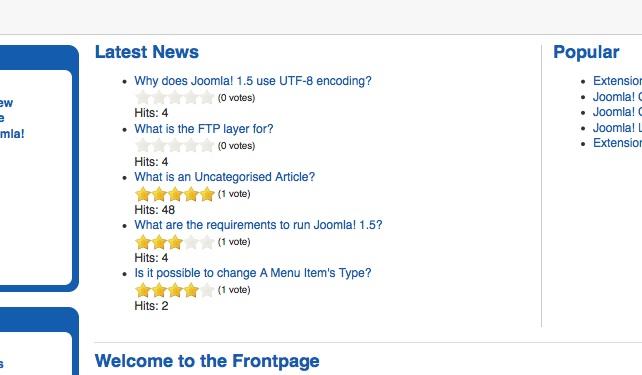Click fourth empty star under requirements article

pyautogui.click(x=191, y=242)
